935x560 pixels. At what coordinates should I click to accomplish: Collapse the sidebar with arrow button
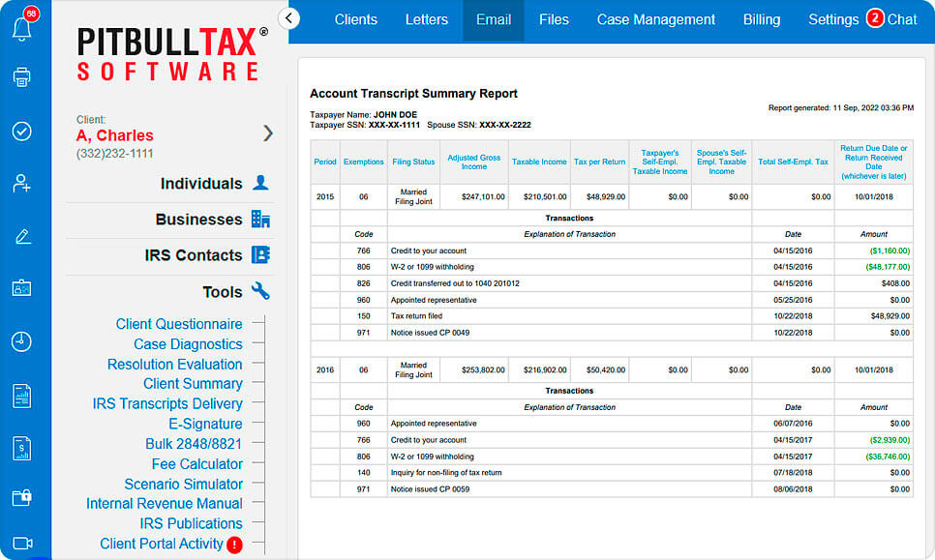point(288,18)
